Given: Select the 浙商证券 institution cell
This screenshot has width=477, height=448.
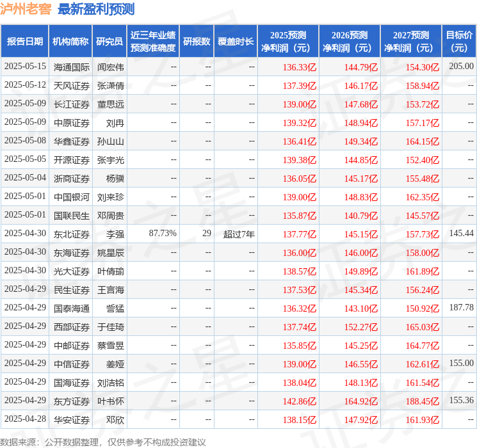Looking at the screenshot, I should click(x=72, y=179).
